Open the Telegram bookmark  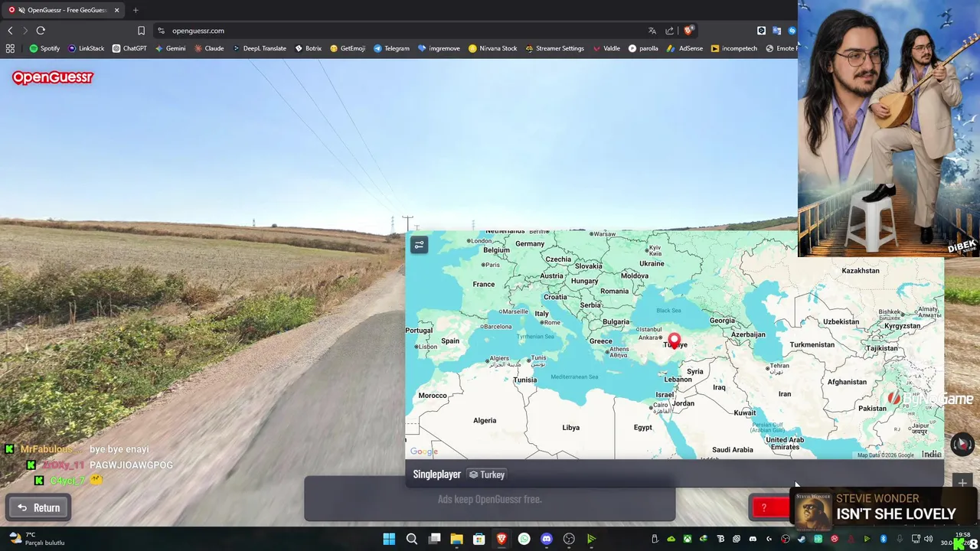tap(391, 48)
